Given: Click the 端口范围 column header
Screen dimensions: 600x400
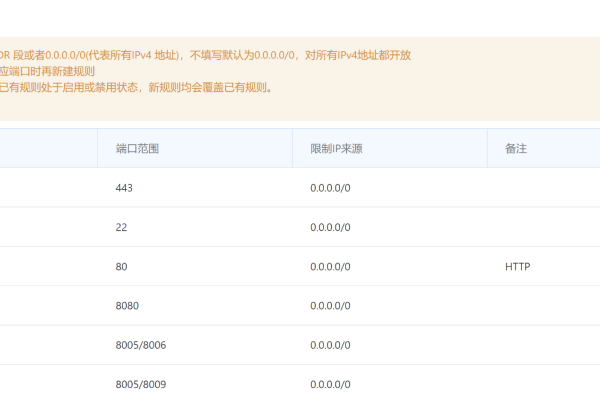Looking at the screenshot, I should [137, 149].
